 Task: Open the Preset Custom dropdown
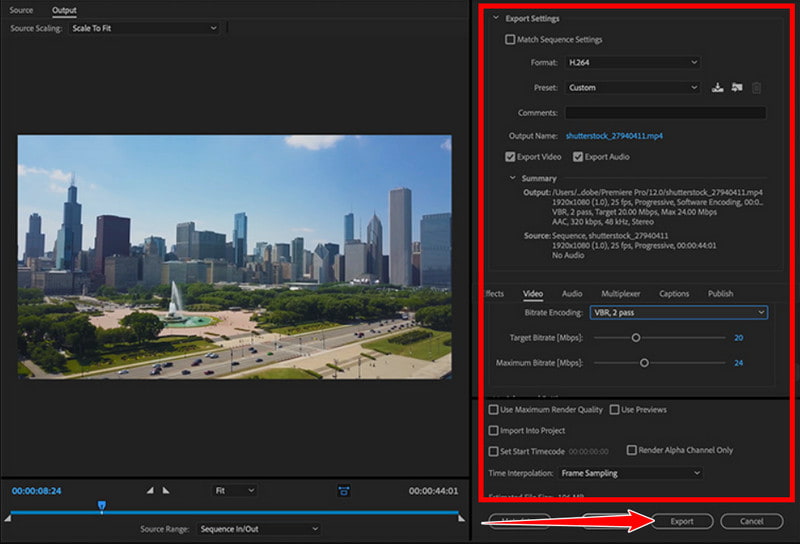point(632,87)
